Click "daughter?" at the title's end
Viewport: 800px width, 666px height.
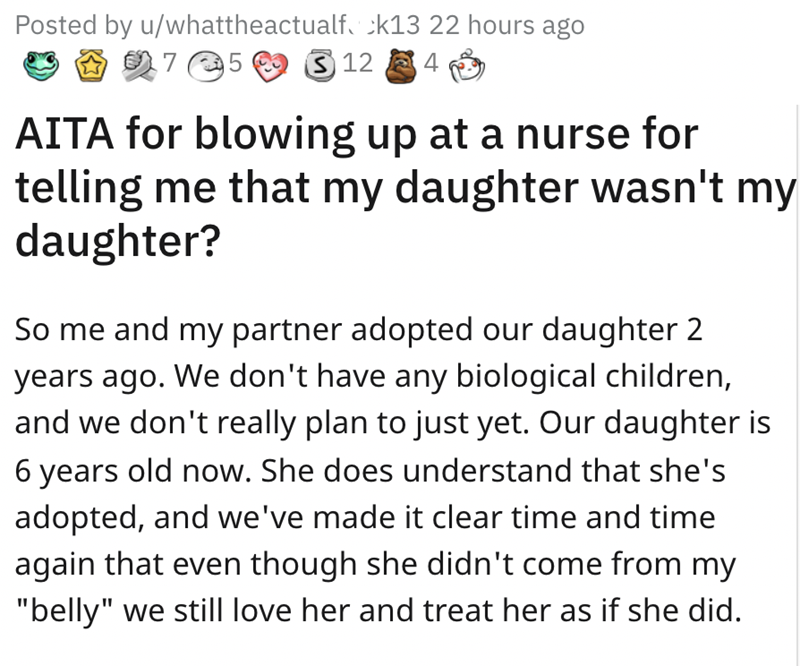[116, 241]
